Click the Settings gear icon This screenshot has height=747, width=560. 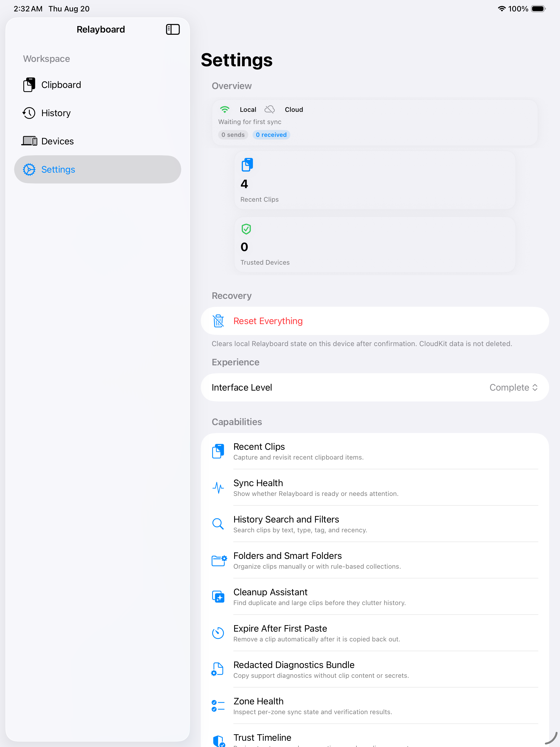29,170
